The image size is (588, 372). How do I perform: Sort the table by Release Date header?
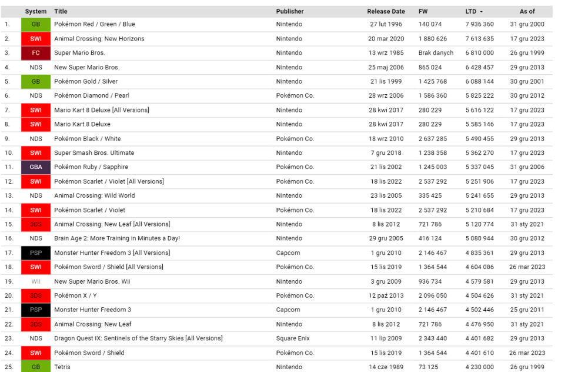click(386, 11)
